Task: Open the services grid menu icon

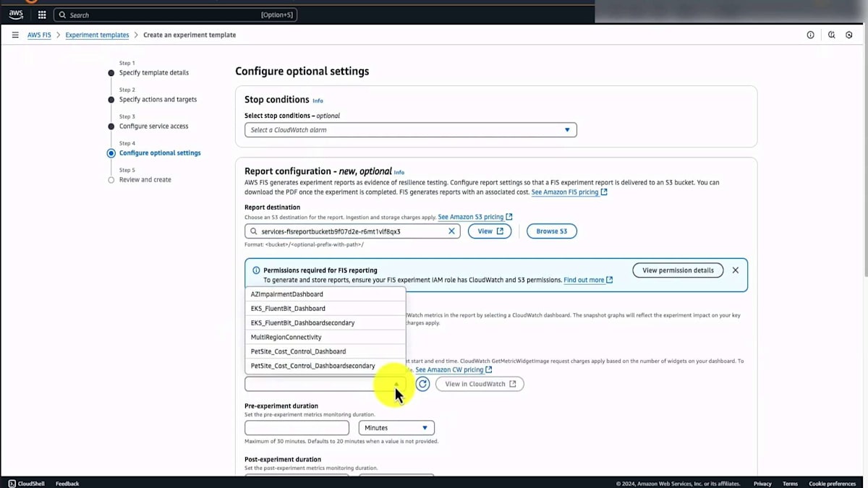Action: click(x=42, y=14)
